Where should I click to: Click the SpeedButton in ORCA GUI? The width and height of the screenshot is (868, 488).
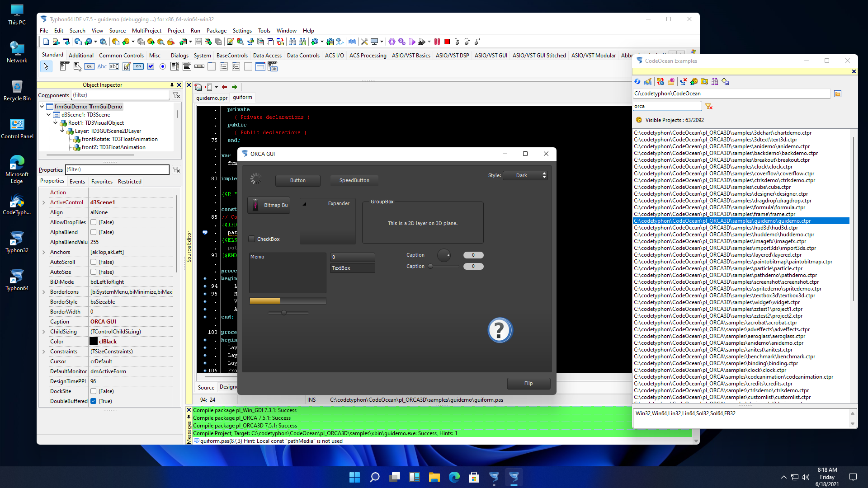354,180
